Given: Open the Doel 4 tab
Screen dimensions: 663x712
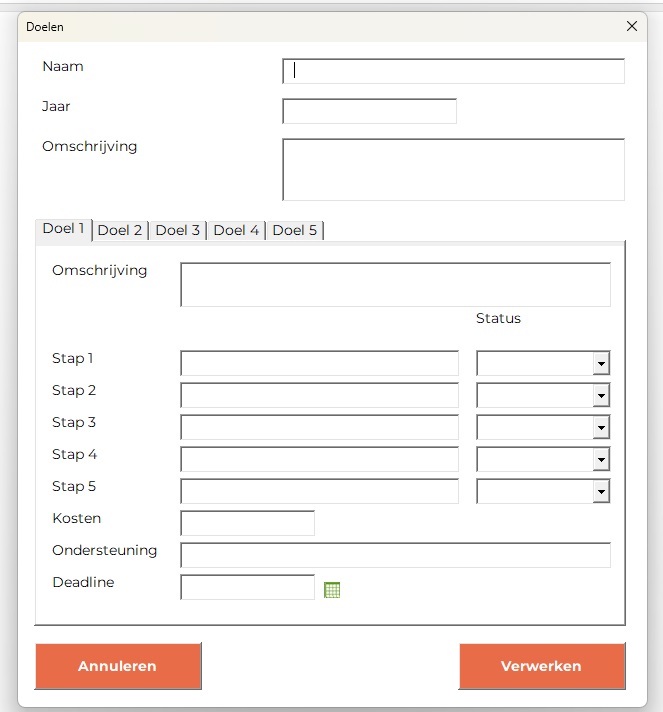Looking at the screenshot, I should pyautogui.click(x=236, y=230).
